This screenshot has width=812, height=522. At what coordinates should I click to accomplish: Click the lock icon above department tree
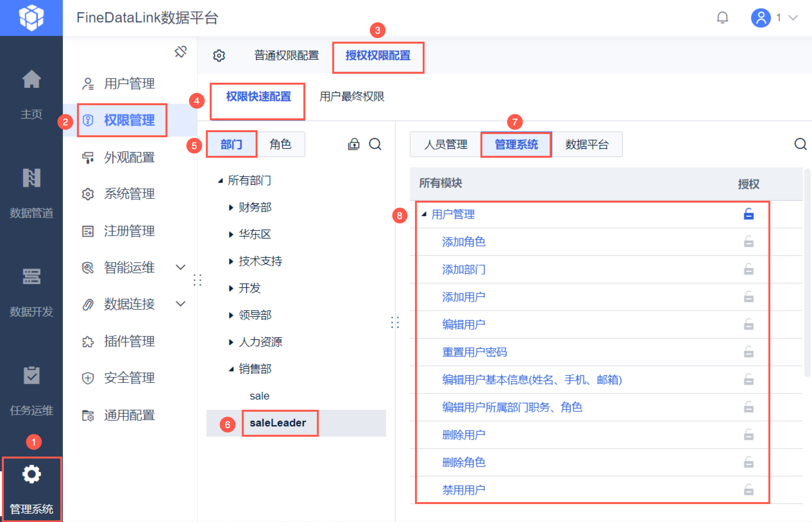[x=354, y=144]
